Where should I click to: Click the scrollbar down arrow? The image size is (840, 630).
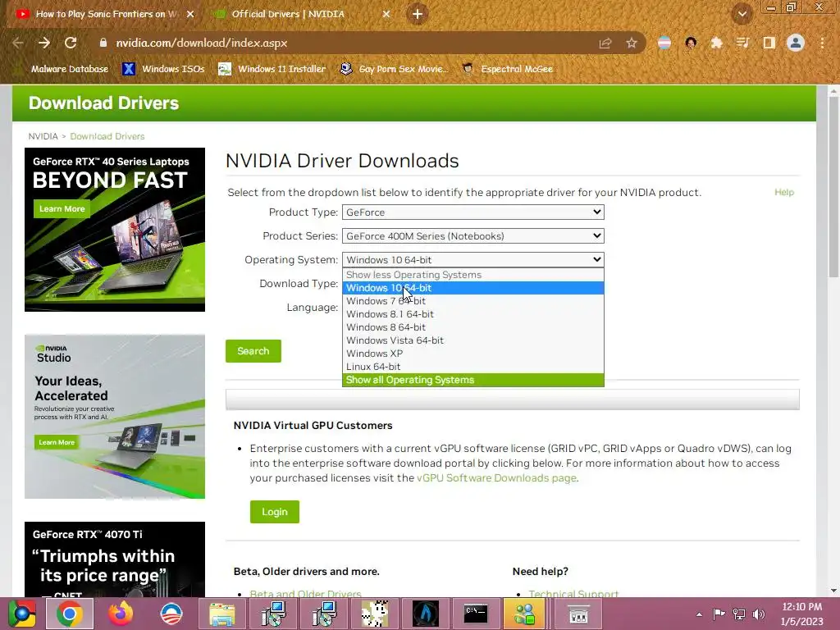(x=833, y=591)
